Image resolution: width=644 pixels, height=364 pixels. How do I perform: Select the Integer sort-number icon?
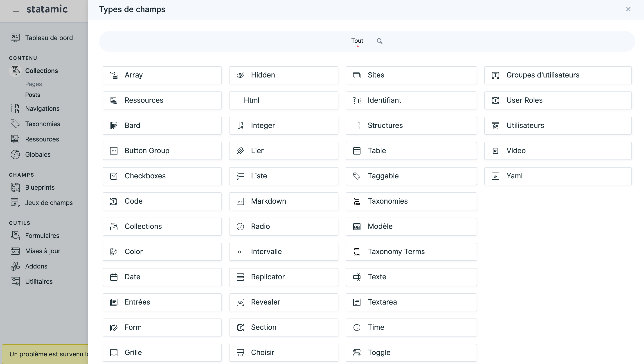pos(240,126)
